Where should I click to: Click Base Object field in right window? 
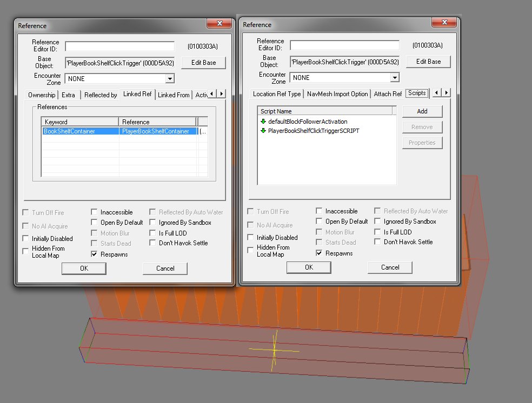345,62
